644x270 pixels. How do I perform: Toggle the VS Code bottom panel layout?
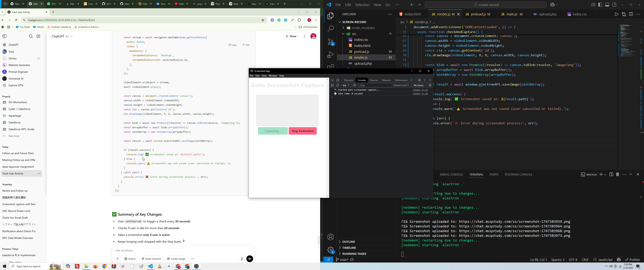(x=607, y=5)
